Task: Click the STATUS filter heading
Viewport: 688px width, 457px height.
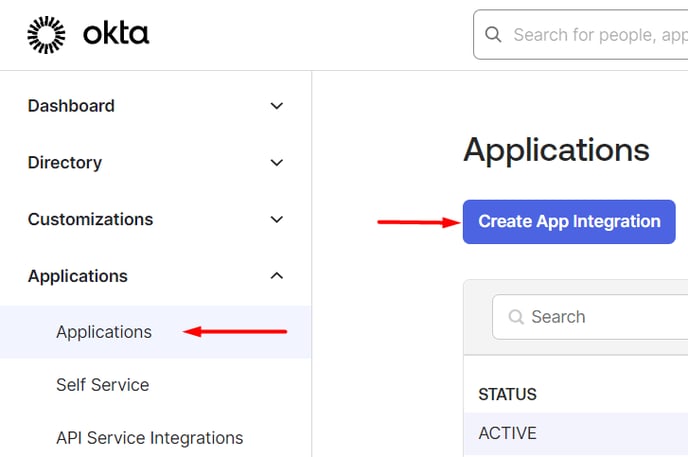Action: 507,394
